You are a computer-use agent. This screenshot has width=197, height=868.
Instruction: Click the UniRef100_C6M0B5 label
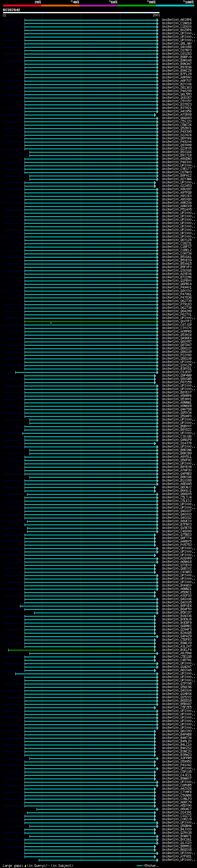[x=177, y=785]
